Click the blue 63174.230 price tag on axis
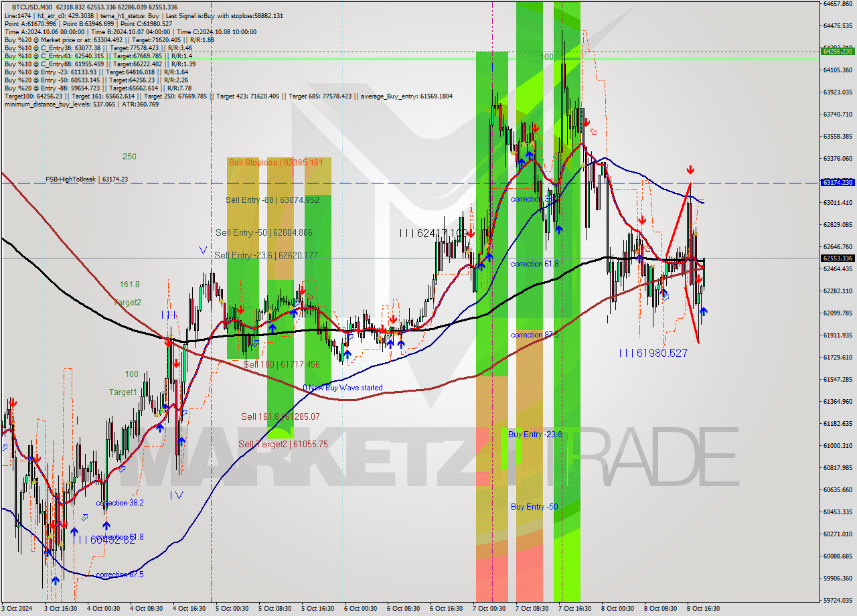The height and width of the screenshot is (616, 857). 838,182
